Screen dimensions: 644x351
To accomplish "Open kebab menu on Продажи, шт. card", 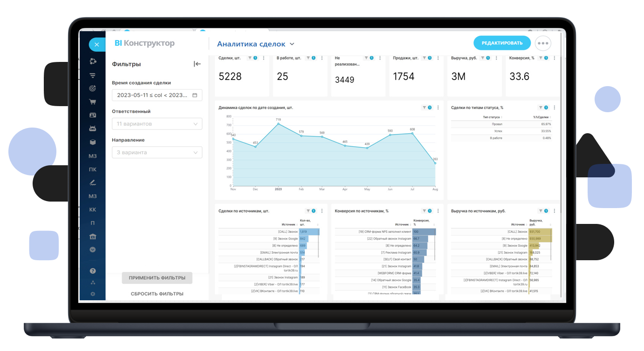I will pos(438,58).
